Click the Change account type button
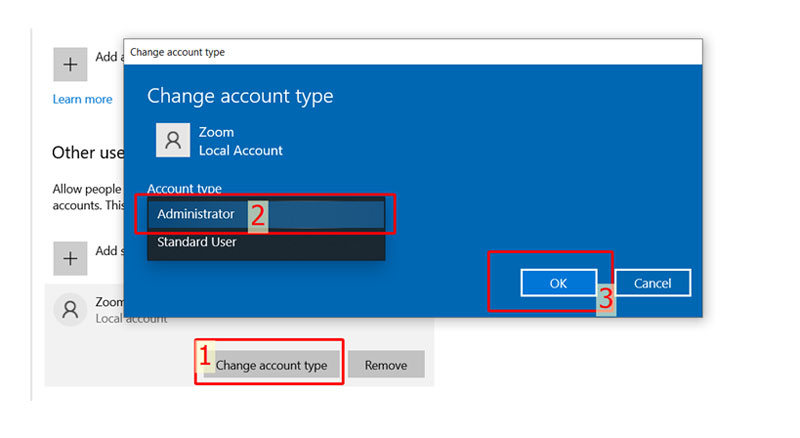This screenshot has height=438, width=800. [271, 365]
